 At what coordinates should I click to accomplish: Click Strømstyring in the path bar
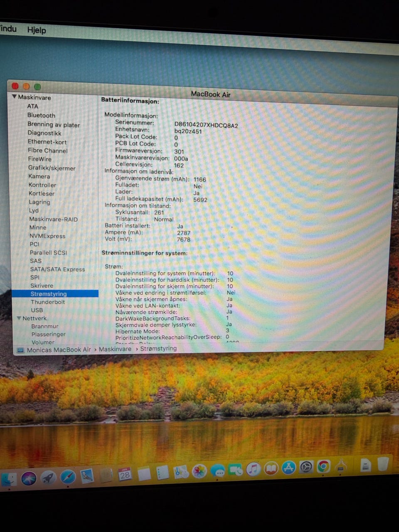158,348
